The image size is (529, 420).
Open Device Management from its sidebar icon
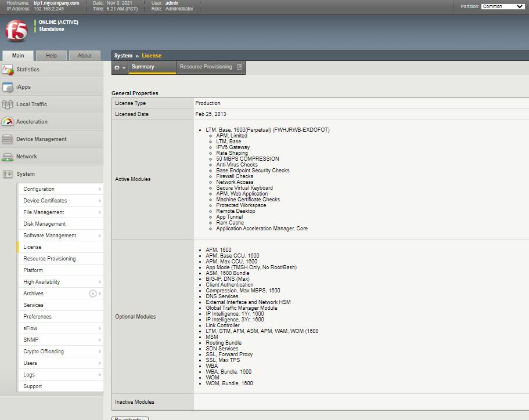click(x=9, y=139)
